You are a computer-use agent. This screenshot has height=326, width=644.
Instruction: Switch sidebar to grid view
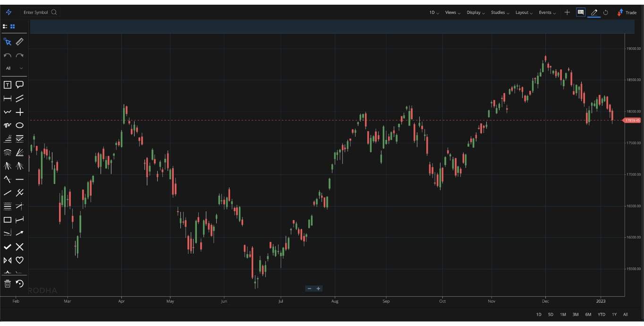13,26
